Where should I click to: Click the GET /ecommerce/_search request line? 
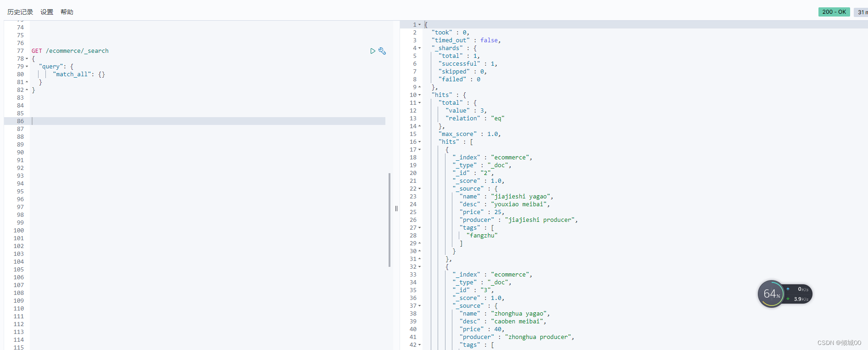70,51
